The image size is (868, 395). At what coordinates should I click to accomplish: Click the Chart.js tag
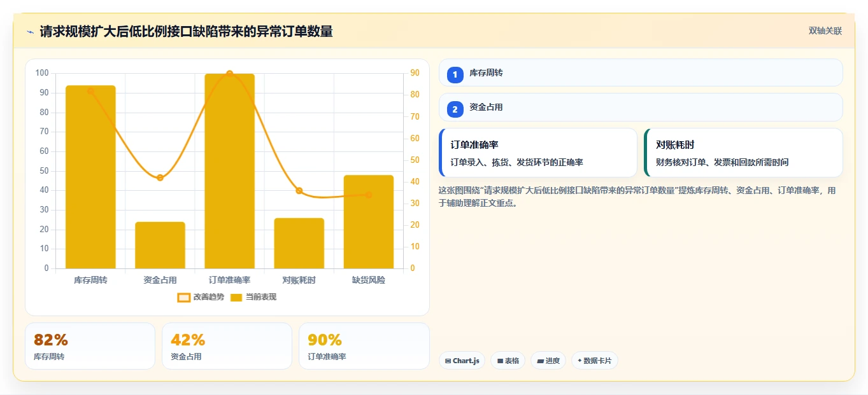pyautogui.click(x=462, y=361)
